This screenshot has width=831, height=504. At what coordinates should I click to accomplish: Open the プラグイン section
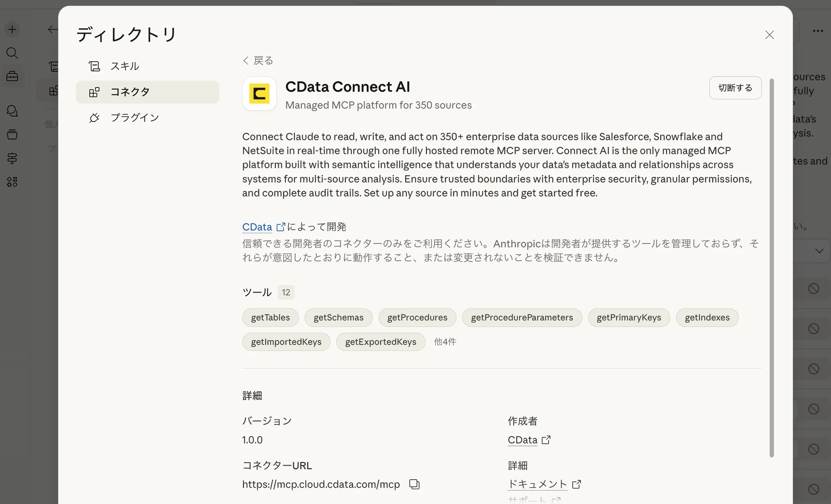[135, 117]
